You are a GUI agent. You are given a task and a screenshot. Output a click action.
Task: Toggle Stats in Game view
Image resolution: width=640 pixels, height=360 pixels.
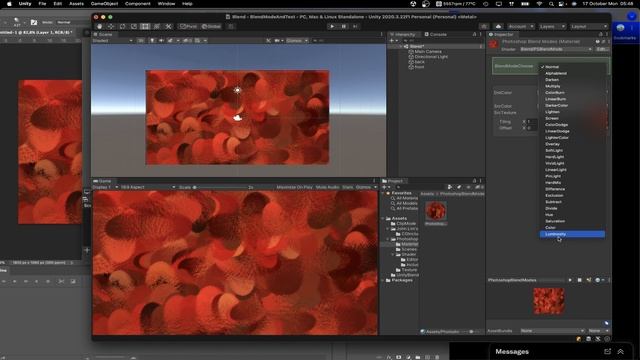pyautogui.click(x=348, y=187)
